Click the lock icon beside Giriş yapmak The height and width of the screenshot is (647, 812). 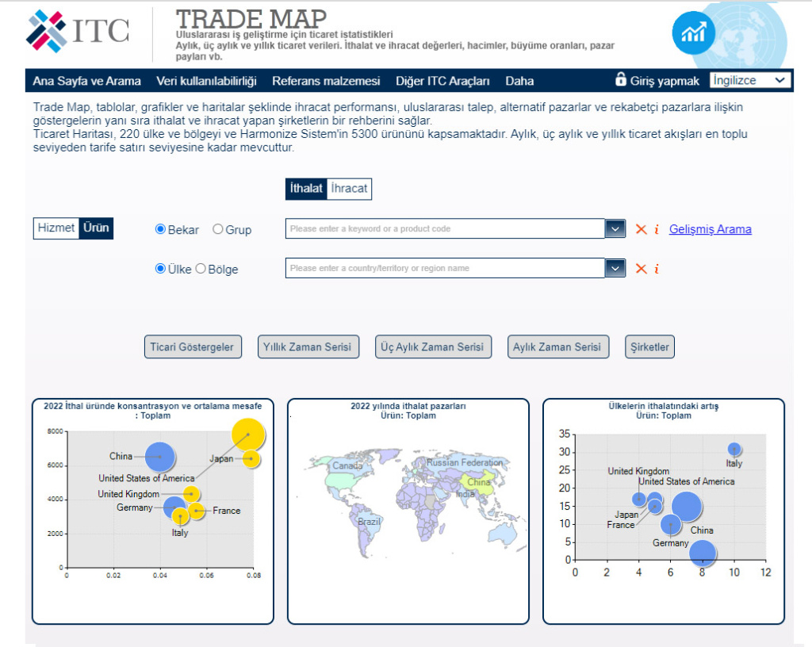point(621,80)
